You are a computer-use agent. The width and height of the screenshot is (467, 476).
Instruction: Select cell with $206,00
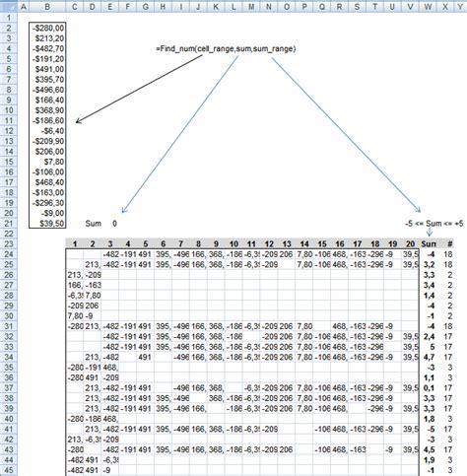click(x=47, y=152)
